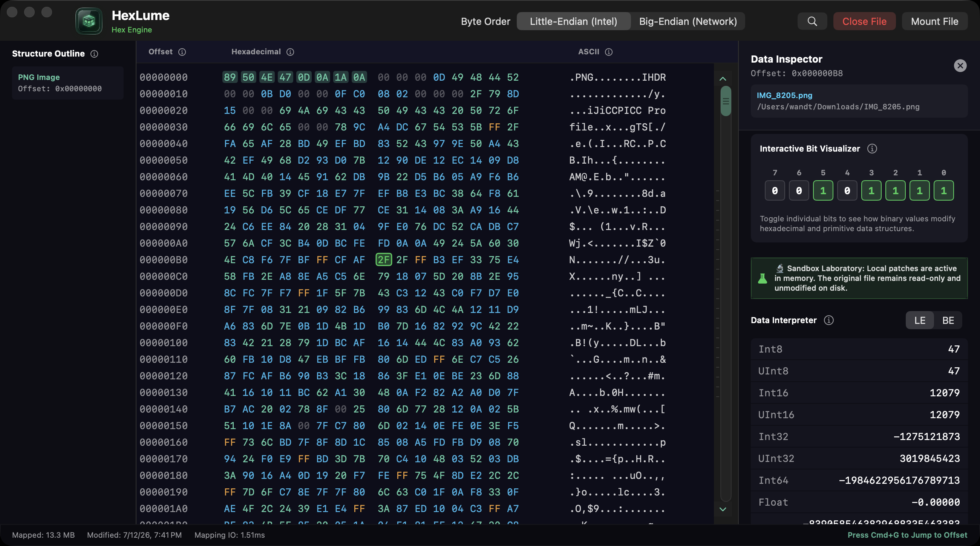Screen dimensions: 980x546
Task: Click 'Mapped: 13.3 MB' in status bar
Action: pyautogui.click(x=43, y=535)
